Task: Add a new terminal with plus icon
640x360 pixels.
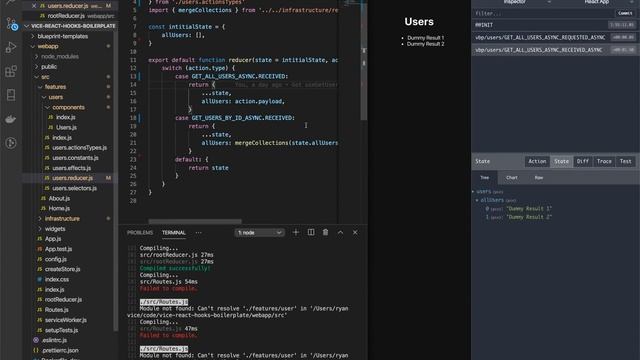Action: point(296,232)
